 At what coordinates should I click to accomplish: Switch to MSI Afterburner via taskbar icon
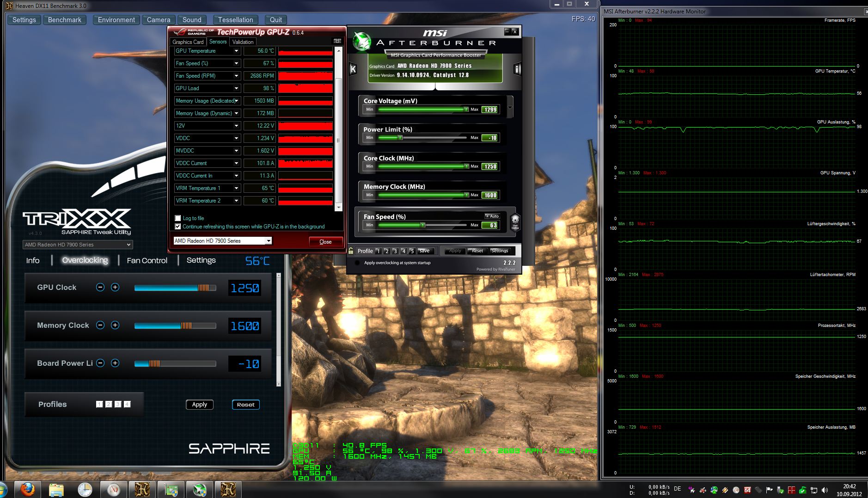click(x=200, y=489)
